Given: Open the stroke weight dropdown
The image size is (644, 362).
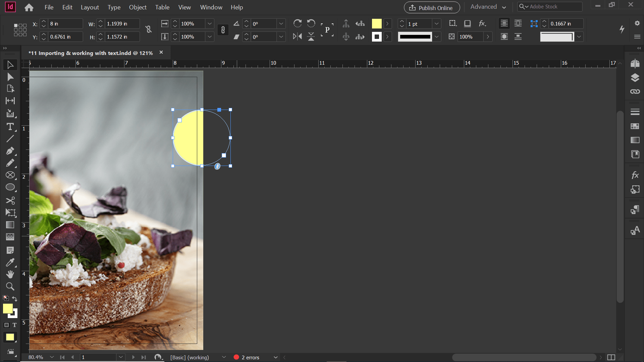Looking at the screenshot, I should pyautogui.click(x=437, y=23).
